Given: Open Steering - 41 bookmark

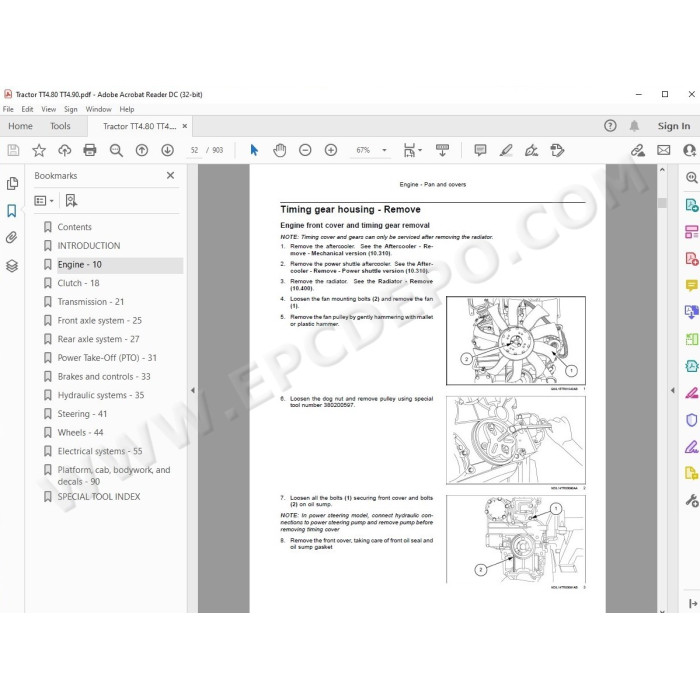Looking at the screenshot, I should (82, 414).
